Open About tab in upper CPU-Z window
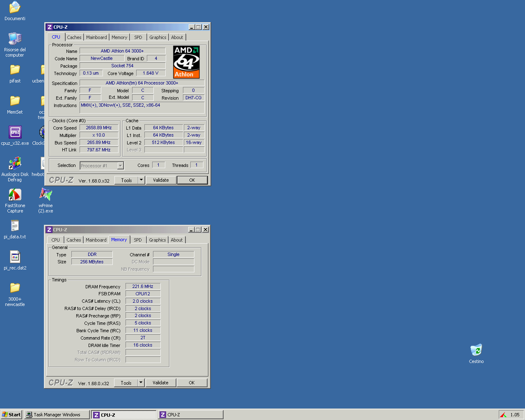 point(177,37)
